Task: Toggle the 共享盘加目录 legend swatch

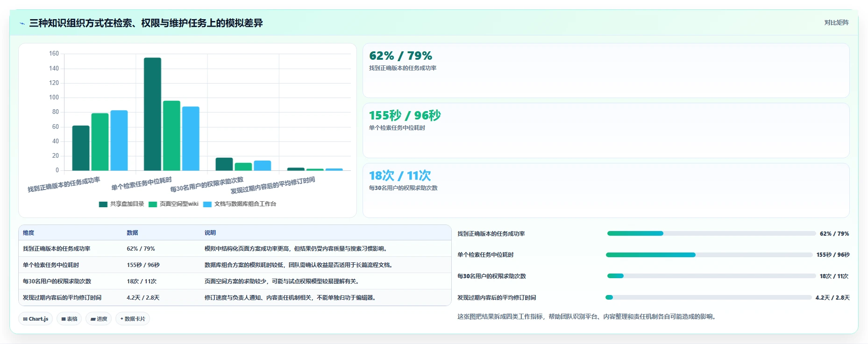Action: tap(103, 204)
